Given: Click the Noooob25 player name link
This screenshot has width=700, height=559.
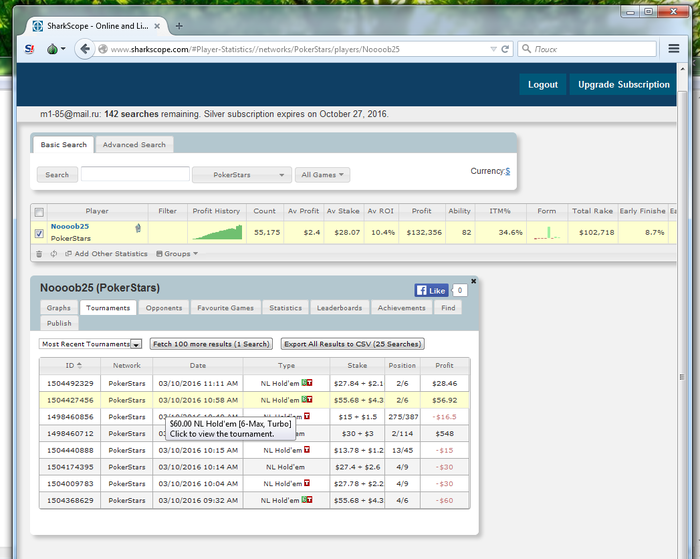Looking at the screenshot, I should click(70, 226).
